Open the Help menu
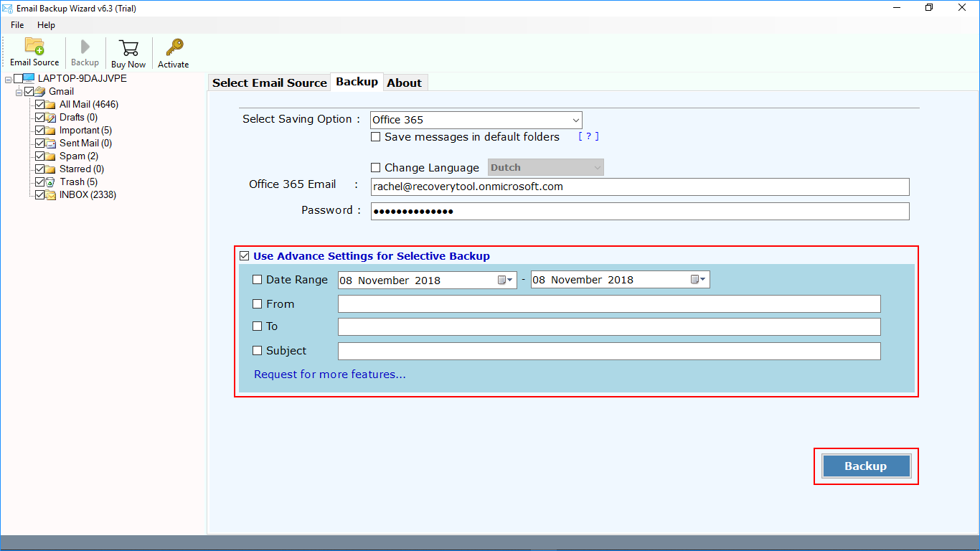 click(x=46, y=25)
